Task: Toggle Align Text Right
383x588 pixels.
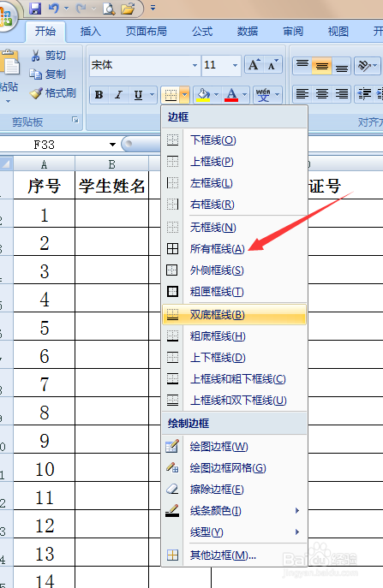Action: (341, 94)
